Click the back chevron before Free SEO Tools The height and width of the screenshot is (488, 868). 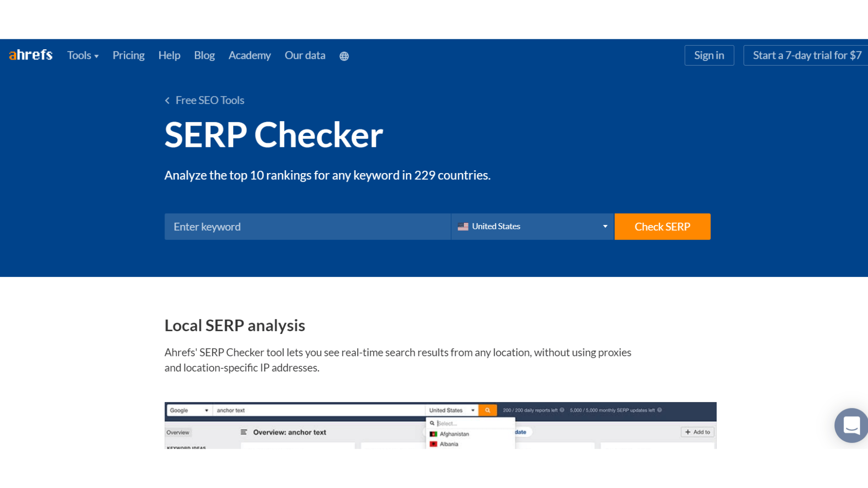click(x=167, y=100)
